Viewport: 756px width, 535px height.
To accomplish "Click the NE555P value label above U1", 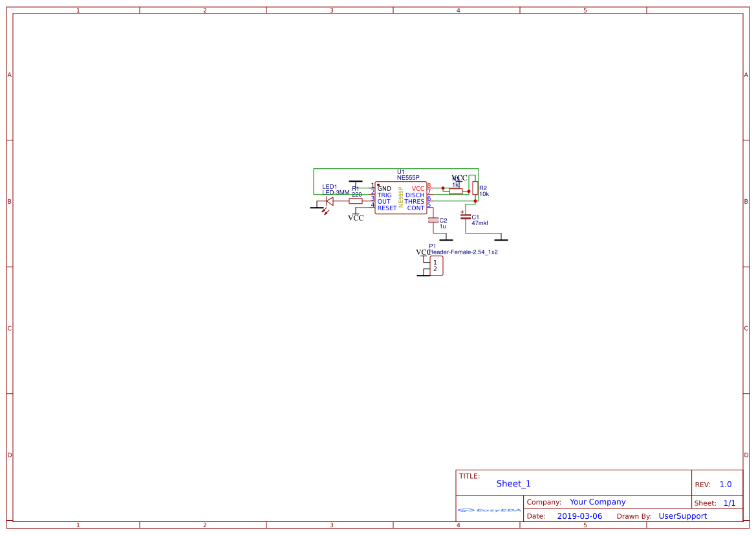I will click(x=408, y=177).
